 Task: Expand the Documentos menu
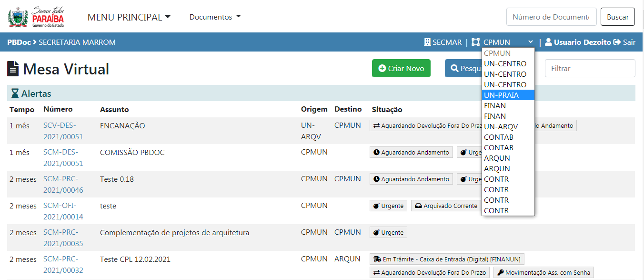click(215, 17)
